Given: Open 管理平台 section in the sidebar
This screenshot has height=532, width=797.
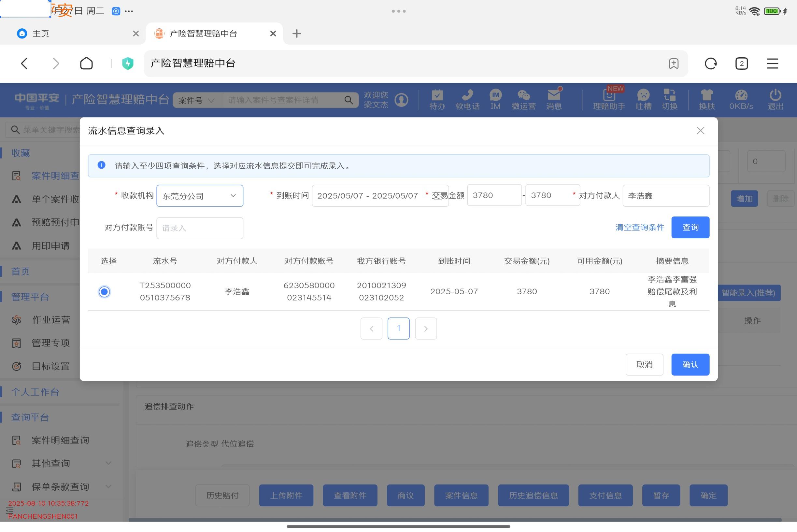Looking at the screenshot, I should click(30, 297).
